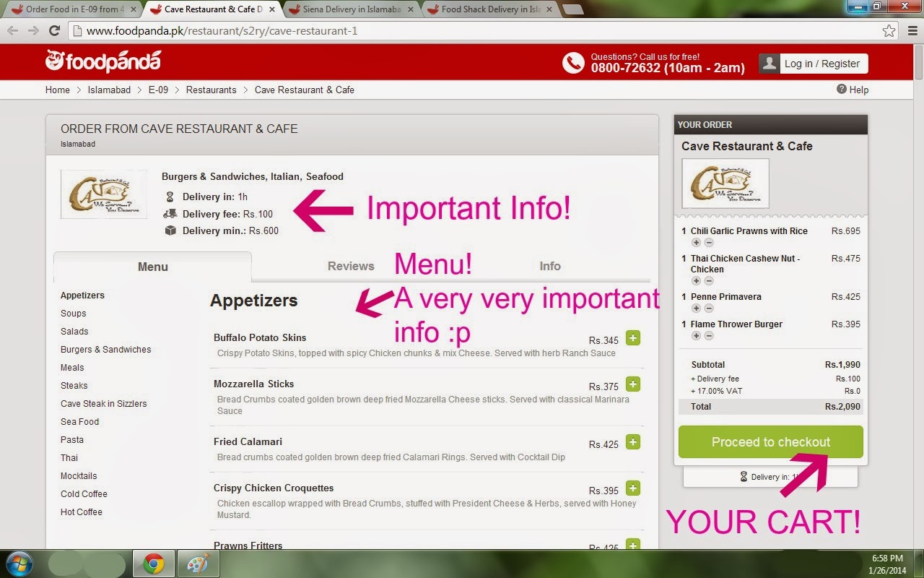Decrease Flame Thrower Burger quantity
This screenshot has height=578, width=924.
coord(709,336)
